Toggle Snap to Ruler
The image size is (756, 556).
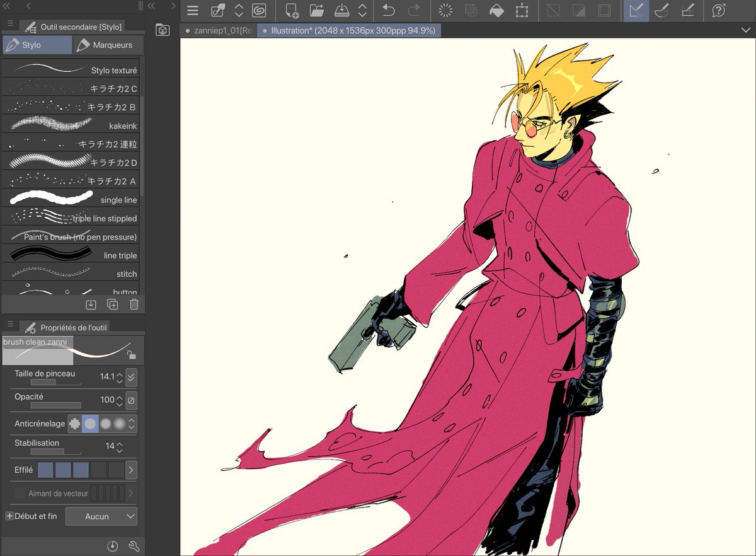pyautogui.click(x=636, y=11)
